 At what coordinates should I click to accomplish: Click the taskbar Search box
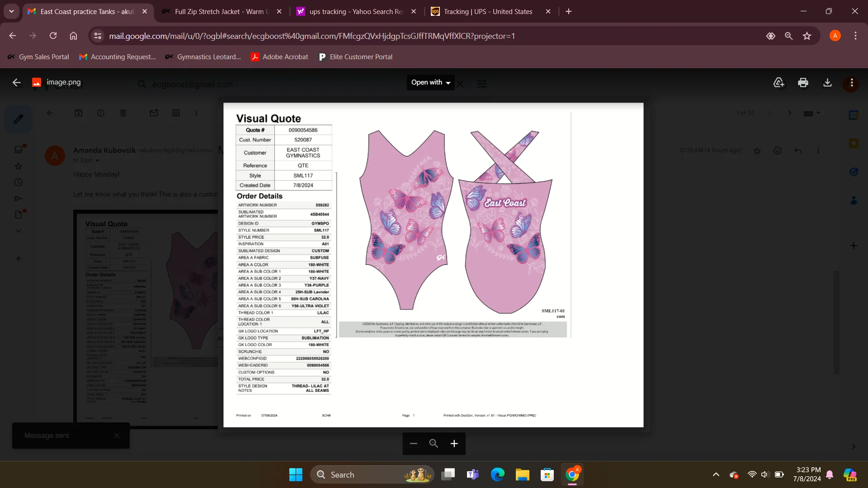click(x=372, y=474)
